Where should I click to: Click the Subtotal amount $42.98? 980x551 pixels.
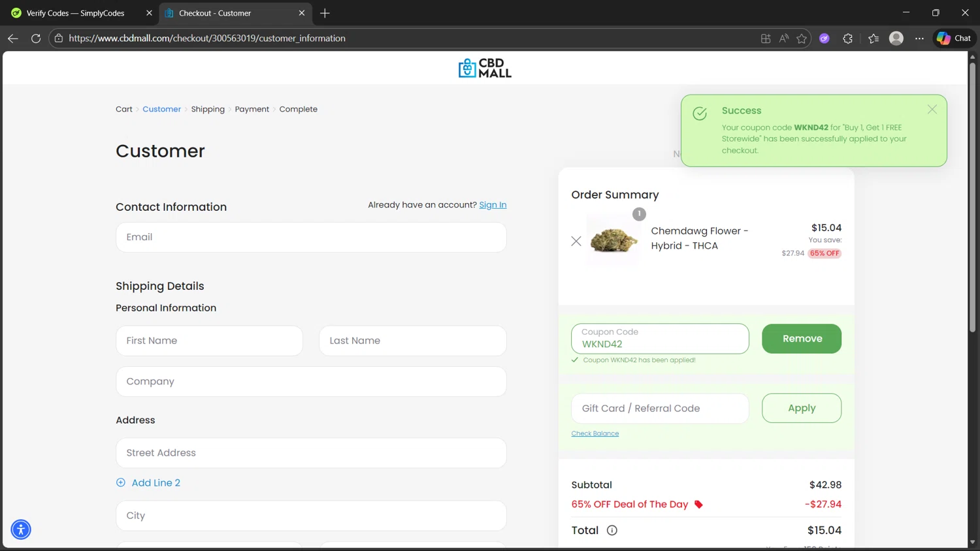825,485
